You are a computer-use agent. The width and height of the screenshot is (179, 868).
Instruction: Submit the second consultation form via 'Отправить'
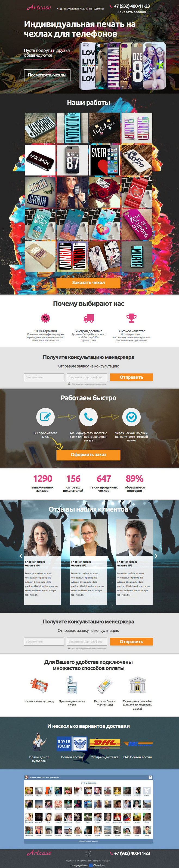tap(131, 642)
